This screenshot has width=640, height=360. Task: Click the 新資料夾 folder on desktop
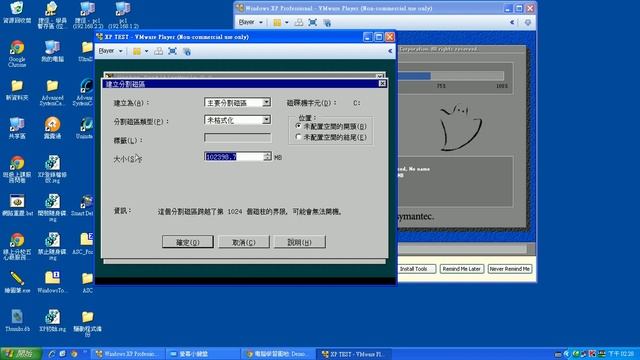17,90
